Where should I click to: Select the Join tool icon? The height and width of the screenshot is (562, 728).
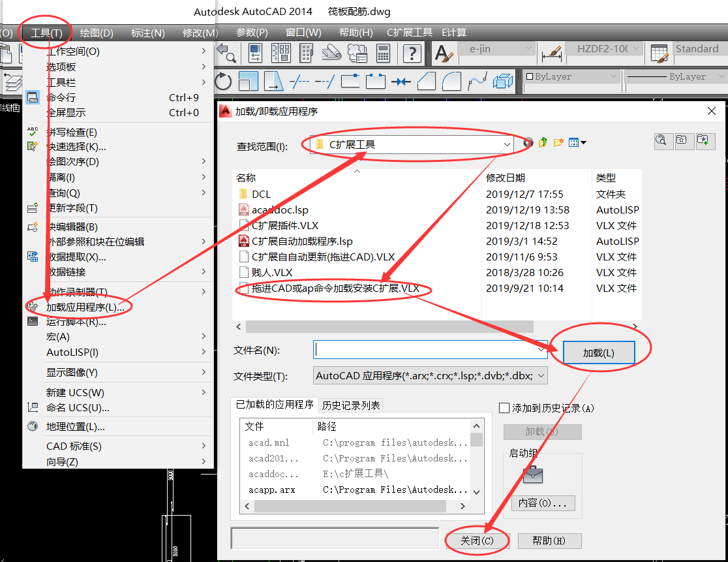401,82
